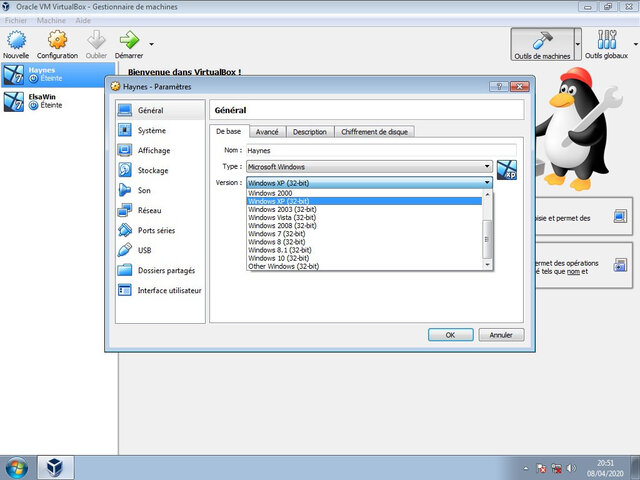This screenshot has width=640, height=480.
Task: Open the Machine menu
Action: pos(51,20)
